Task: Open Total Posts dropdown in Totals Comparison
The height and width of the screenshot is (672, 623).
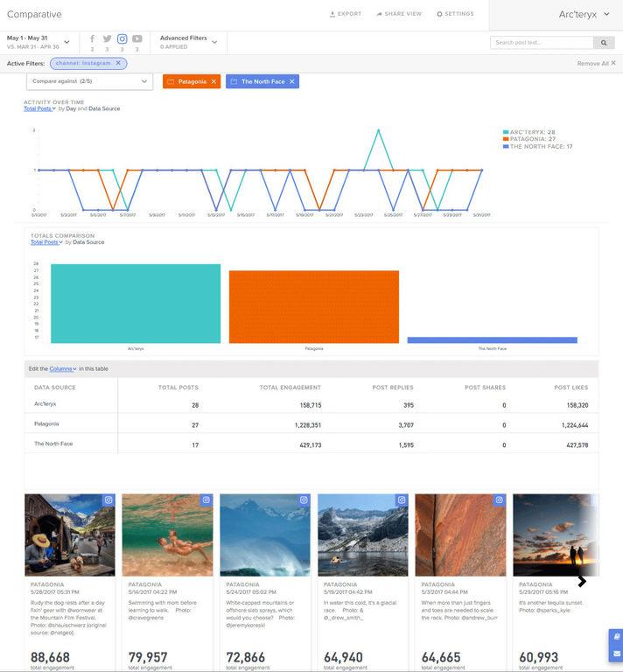Action: pos(46,242)
